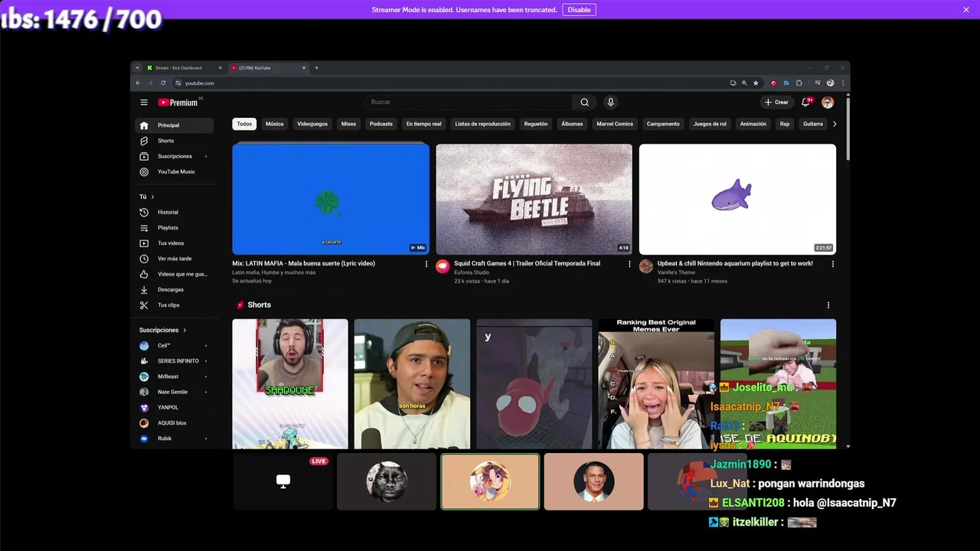Select the John Cena avatar participant tile

593,481
